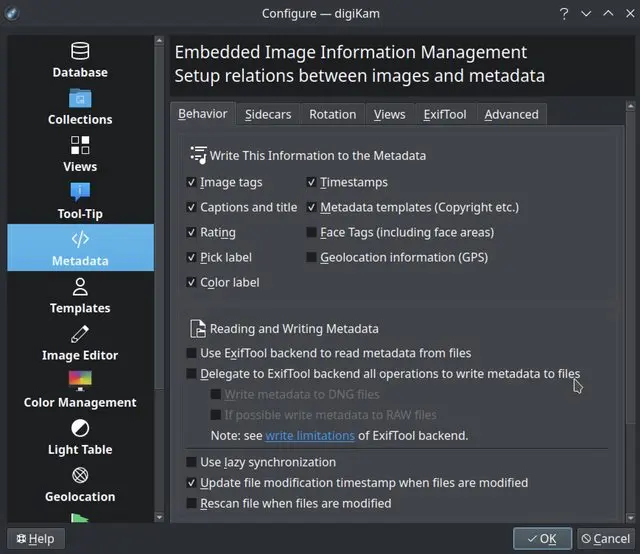Screen dimensions: 640x554
Task: Select the Metadata sidebar page
Action: (x=80, y=247)
